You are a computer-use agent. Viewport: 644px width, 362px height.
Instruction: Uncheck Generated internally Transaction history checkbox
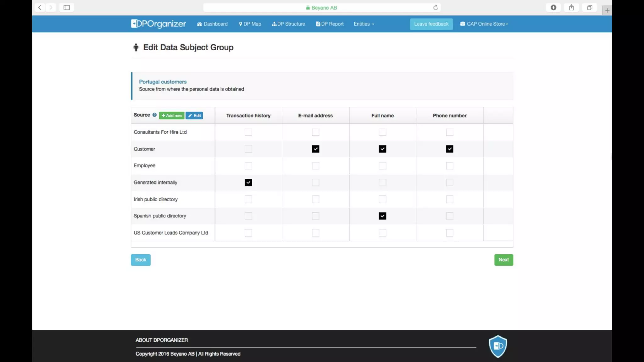coord(248,183)
